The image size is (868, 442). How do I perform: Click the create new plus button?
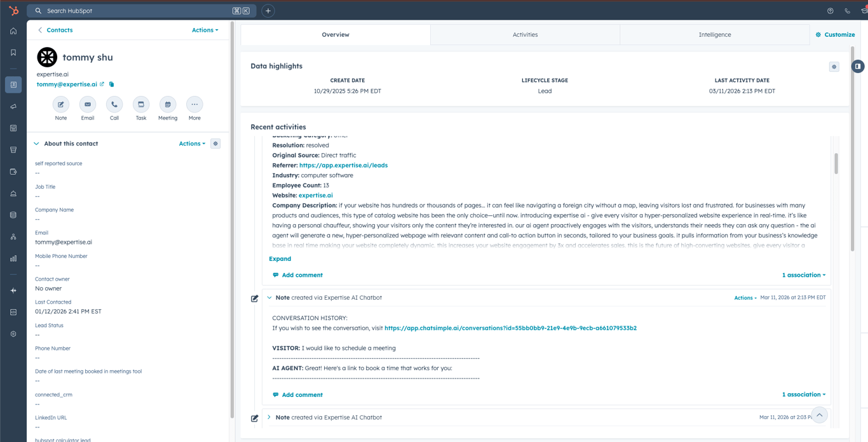pyautogui.click(x=268, y=11)
